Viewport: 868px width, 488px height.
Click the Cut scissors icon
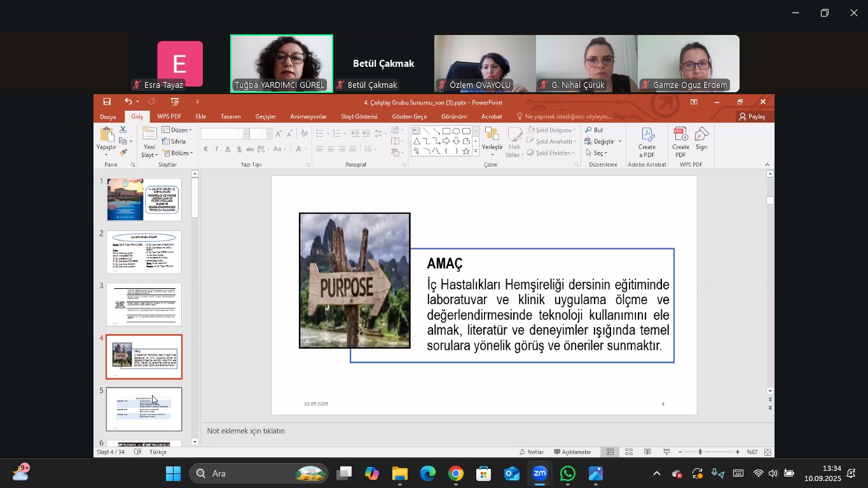coord(123,130)
